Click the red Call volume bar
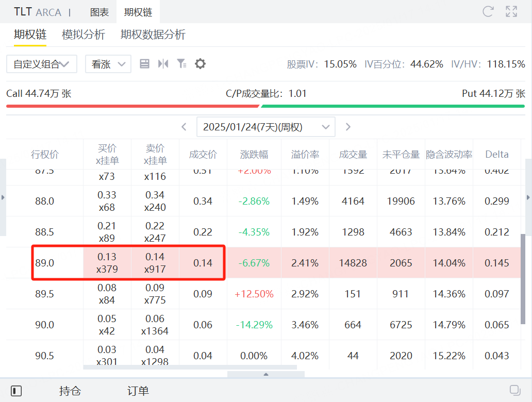 (132, 106)
